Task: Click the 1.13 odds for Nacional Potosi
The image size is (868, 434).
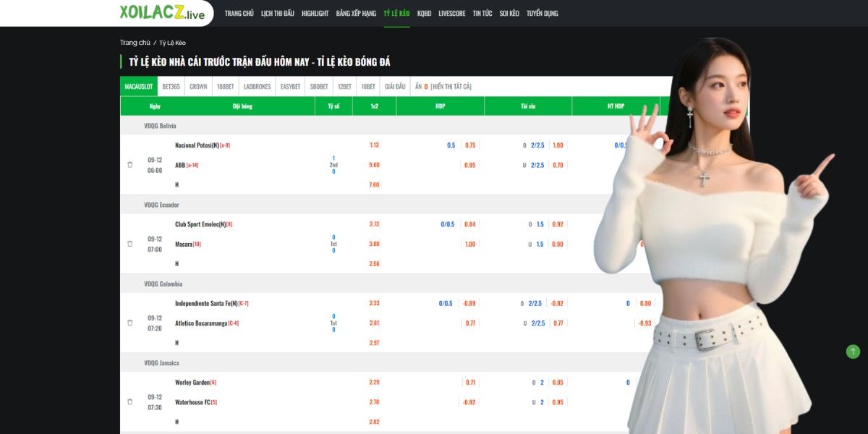Action: [374, 145]
